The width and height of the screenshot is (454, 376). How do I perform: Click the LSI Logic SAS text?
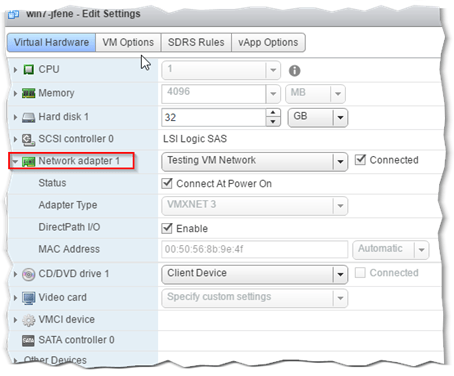tap(195, 139)
